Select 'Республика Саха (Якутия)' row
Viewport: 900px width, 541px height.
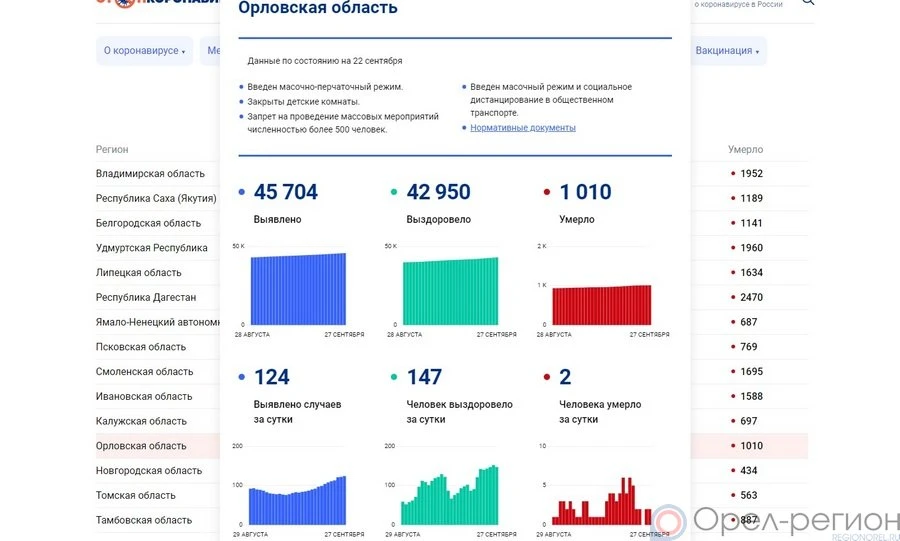tap(156, 199)
